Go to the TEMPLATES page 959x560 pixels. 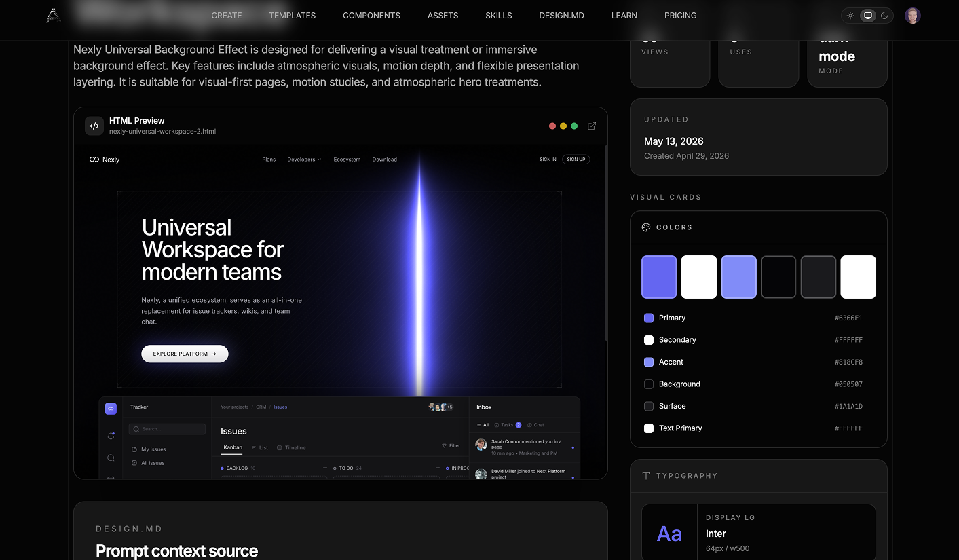point(293,16)
